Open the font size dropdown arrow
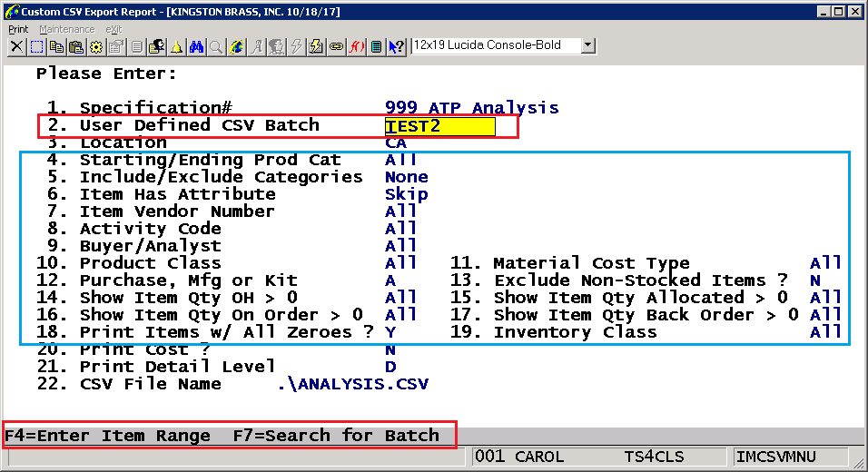Viewport: 868px width, 472px height. [x=588, y=45]
